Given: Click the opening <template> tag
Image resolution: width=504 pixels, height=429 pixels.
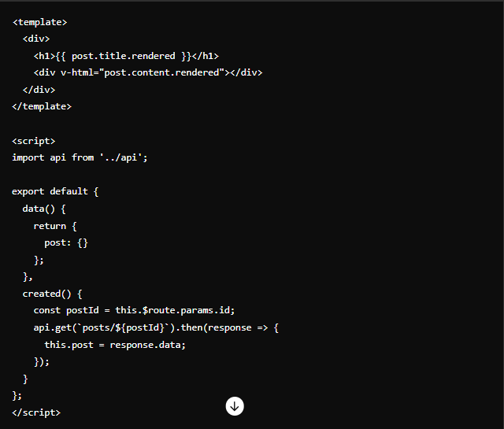Looking at the screenshot, I should click(x=39, y=22).
